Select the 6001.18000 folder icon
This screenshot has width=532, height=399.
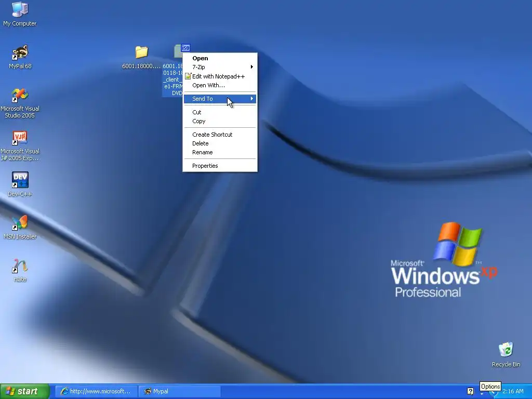coord(141,52)
